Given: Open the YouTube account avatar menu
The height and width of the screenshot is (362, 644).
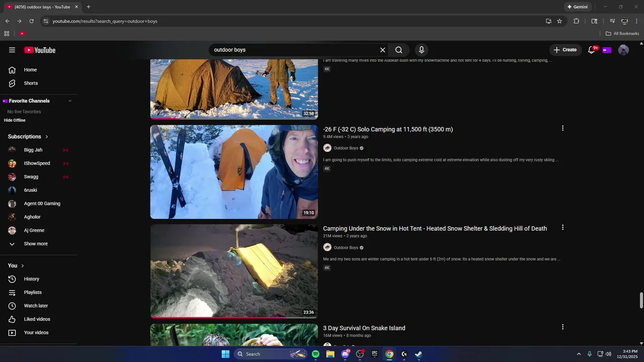Looking at the screenshot, I should (623, 50).
